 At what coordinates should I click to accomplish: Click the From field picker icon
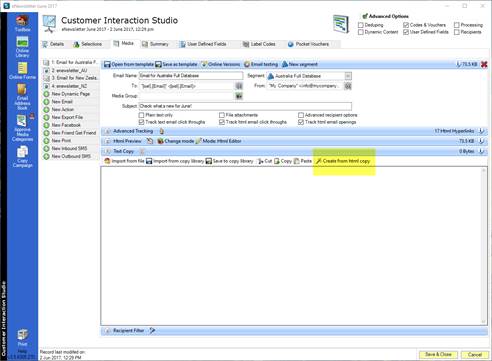(348, 86)
